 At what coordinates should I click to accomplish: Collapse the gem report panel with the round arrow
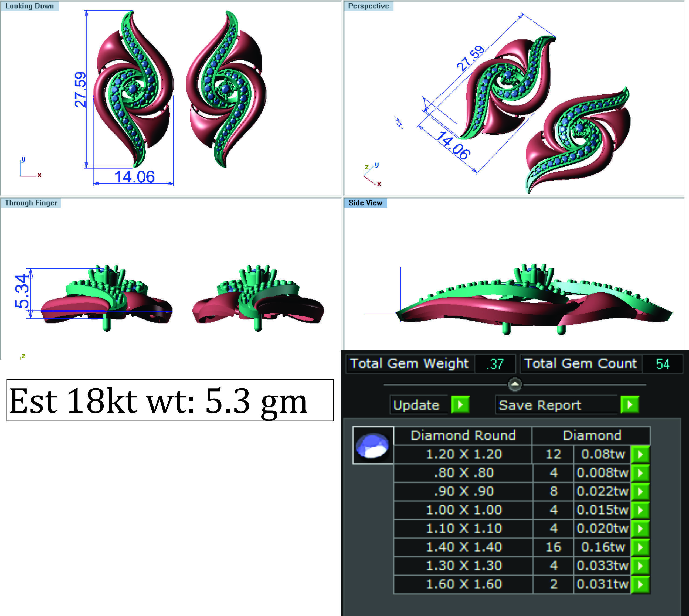[x=515, y=384]
